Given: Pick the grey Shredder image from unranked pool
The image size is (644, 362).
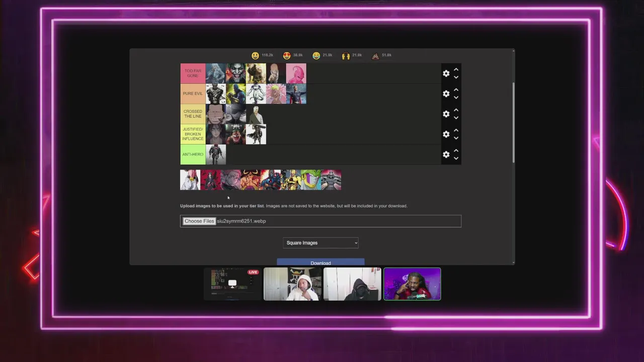Looking at the screenshot, I should [331, 180].
